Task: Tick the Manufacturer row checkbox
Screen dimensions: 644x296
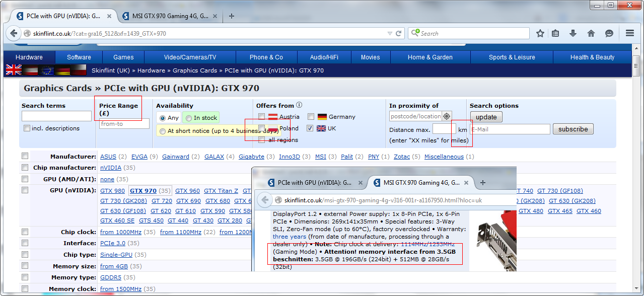Action: coord(25,156)
